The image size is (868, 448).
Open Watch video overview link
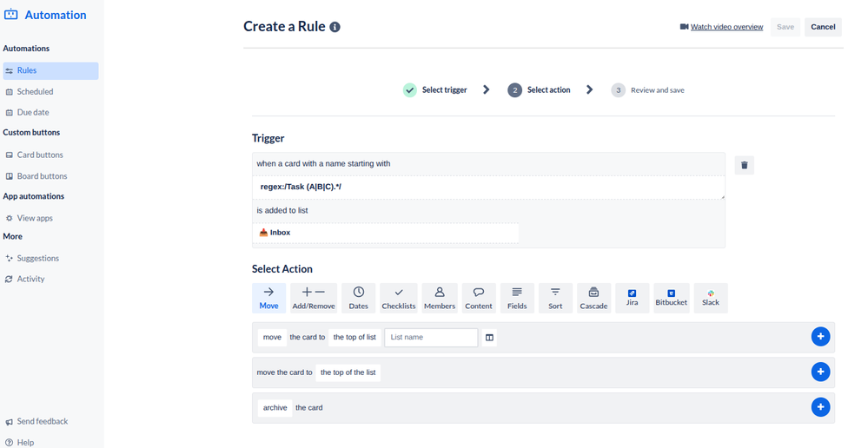726,27
